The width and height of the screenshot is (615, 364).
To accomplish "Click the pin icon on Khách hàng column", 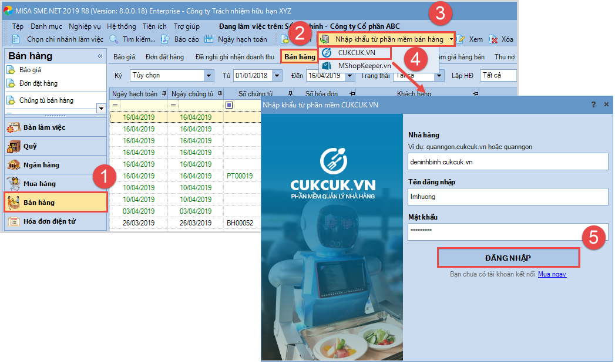I will (x=476, y=94).
